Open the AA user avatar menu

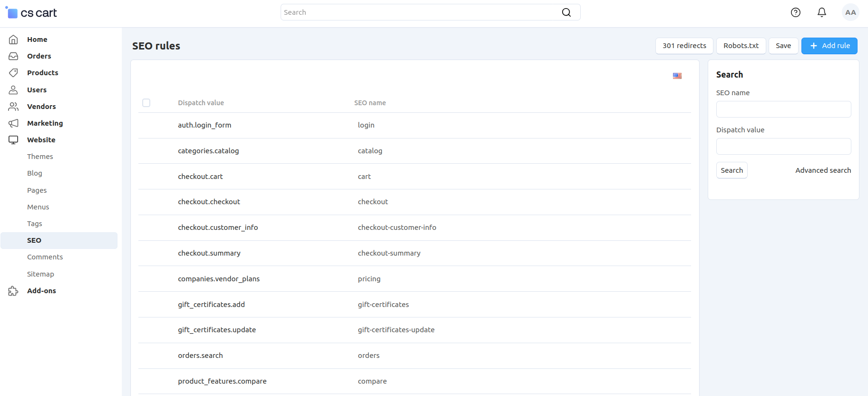point(850,12)
